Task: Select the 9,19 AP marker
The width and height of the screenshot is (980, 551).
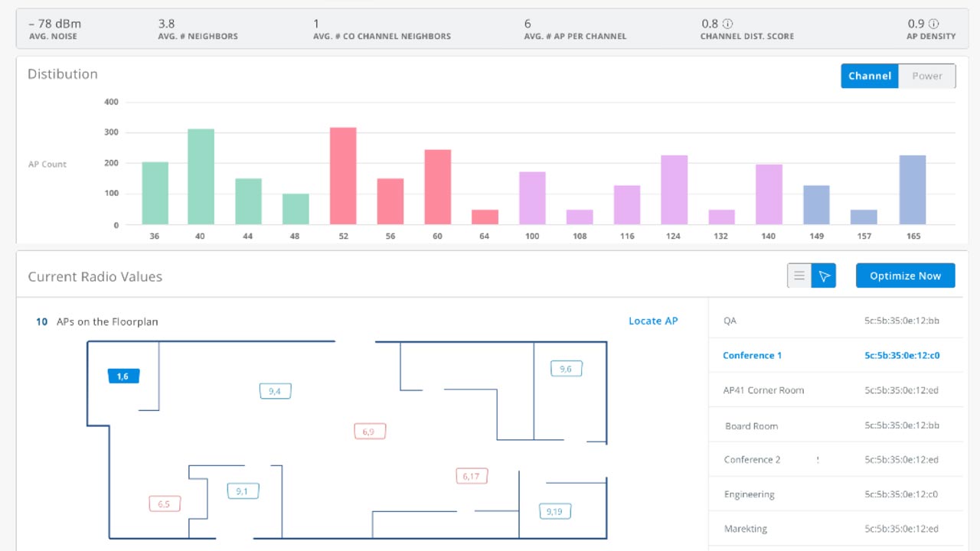Action: (554, 511)
